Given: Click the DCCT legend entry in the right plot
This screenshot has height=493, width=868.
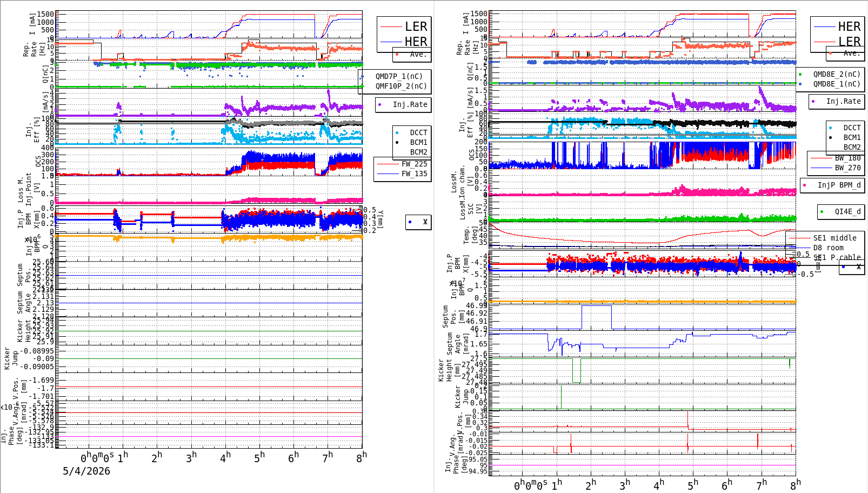Looking at the screenshot, I should pyautogui.click(x=846, y=128).
